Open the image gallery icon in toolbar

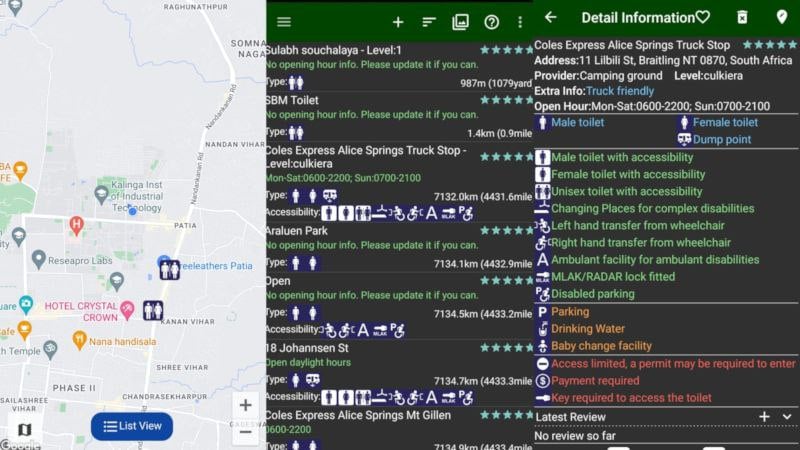point(460,22)
